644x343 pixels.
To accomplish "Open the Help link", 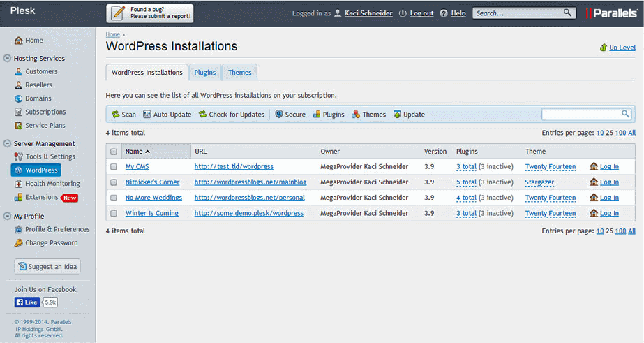I will click(458, 13).
